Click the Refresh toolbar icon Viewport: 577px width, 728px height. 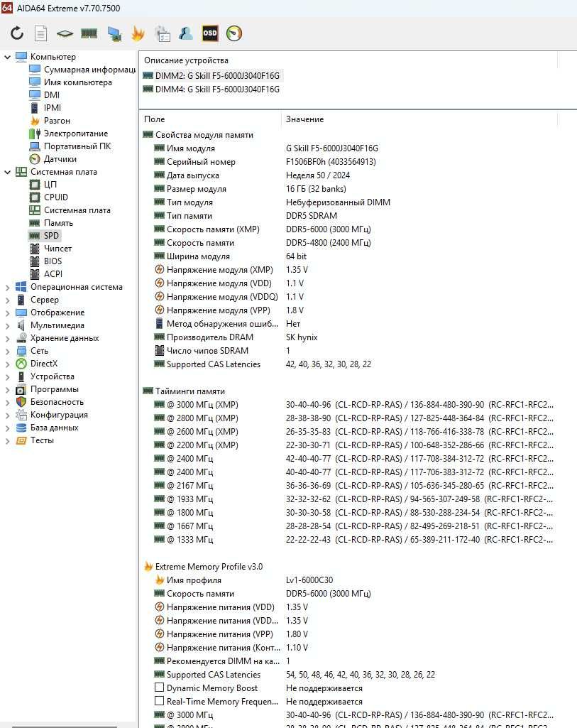tap(17, 33)
